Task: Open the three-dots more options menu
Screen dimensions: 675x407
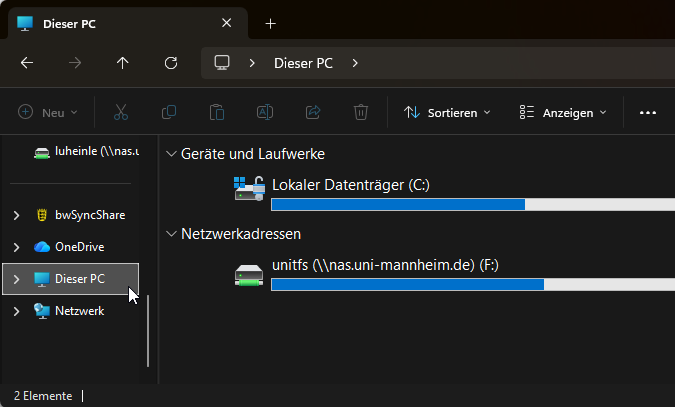Action: tap(648, 113)
